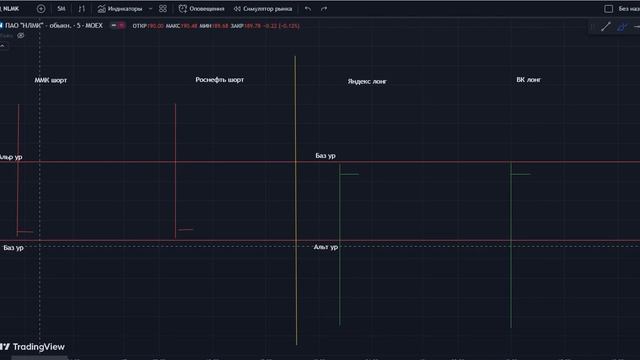Viewport: 640px width, 360px height.
Task: Select the 'ВК лонг' text label
Action: coord(529,80)
